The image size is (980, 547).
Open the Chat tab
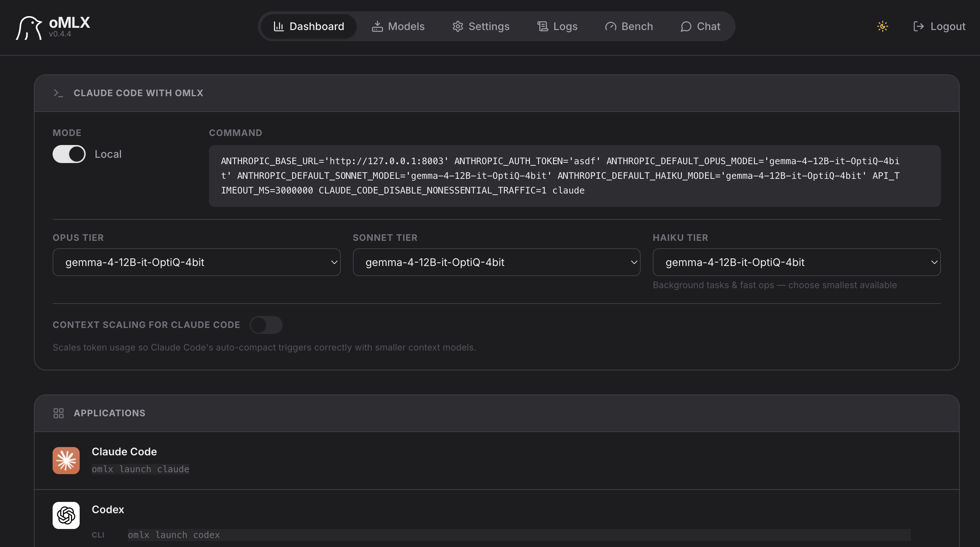[700, 26]
